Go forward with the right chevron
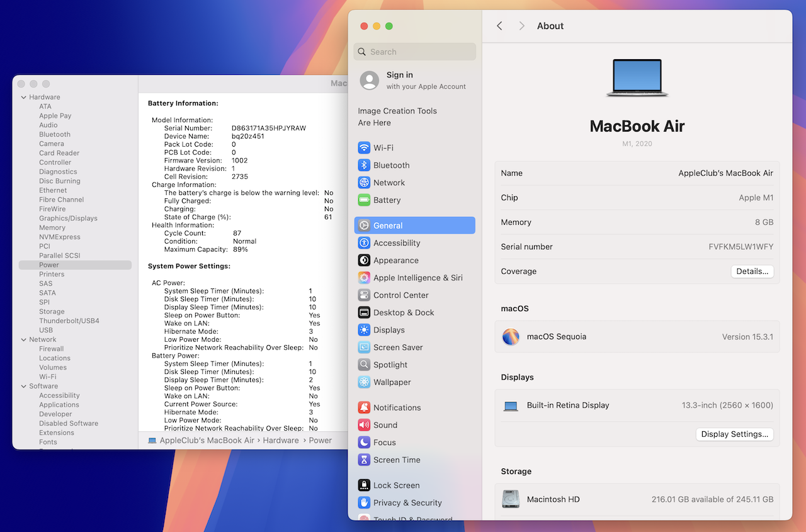This screenshot has height=532, width=806. (521, 26)
